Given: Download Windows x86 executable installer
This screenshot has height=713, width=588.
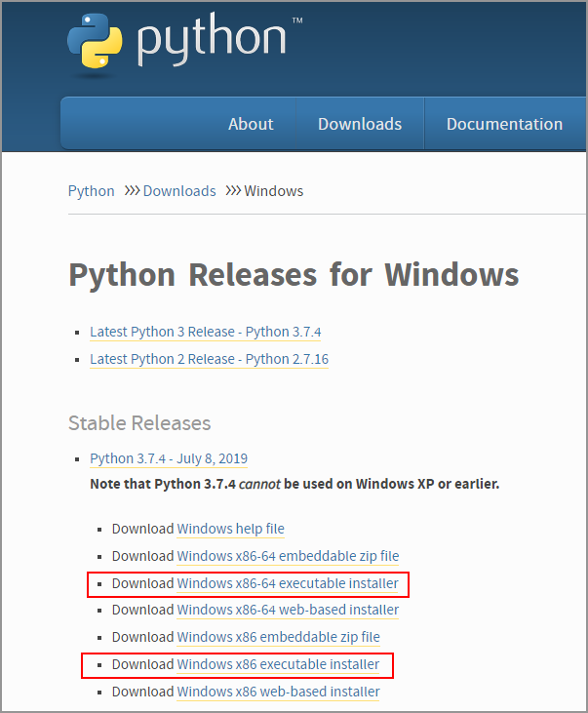Looking at the screenshot, I should coord(278,664).
